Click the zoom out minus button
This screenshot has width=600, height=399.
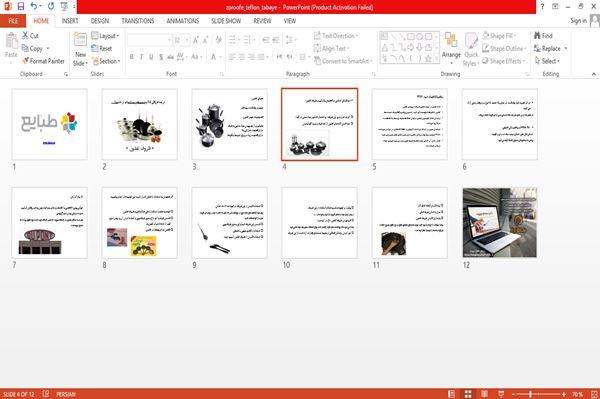pos(514,394)
